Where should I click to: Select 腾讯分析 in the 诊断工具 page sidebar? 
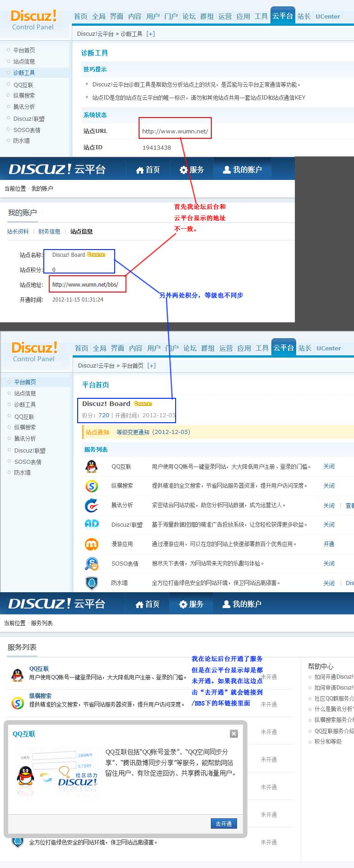(24, 107)
